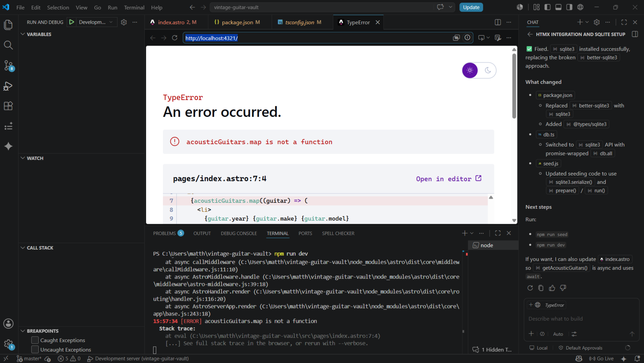The height and width of the screenshot is (363, 644).
Task: Enable the Uncaught Exceptions breakpoint checkbox
Action: (35, 349)
